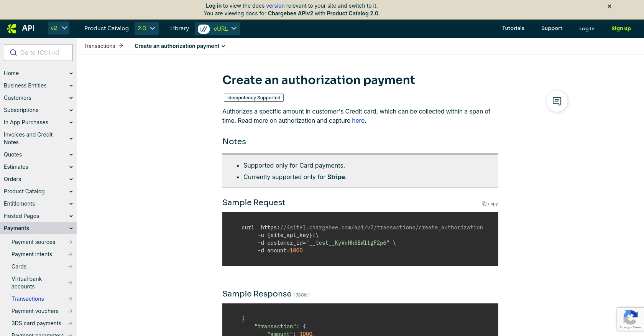This screenshot has height=336, width=644.
Task: Click the here link about authorization
Action: [358, 120]
